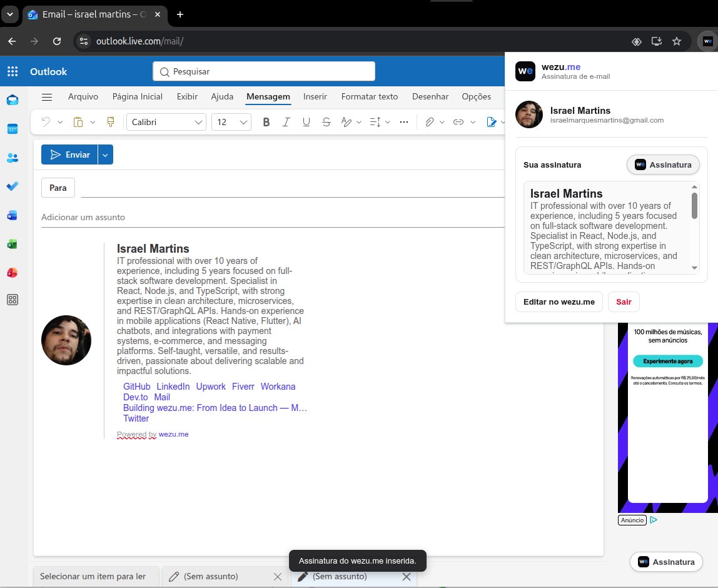Click the Sair button

[624, 302]
